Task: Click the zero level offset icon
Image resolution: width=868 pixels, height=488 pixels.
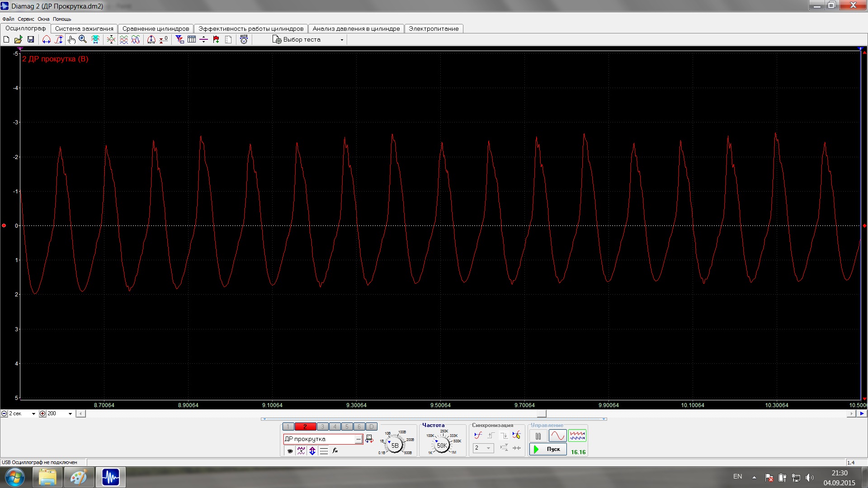Action: [x=164, y=40]
